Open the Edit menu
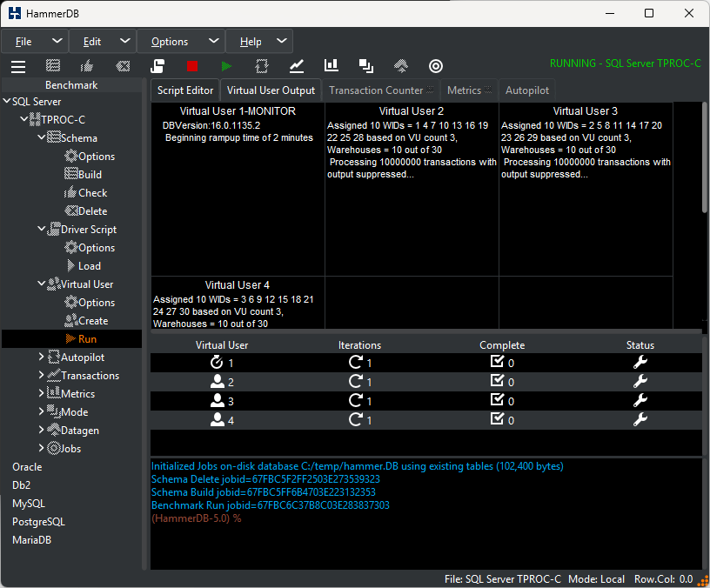The height and width of the screenshot is (588, 710). pyautogui.click(x=103, y=41)
